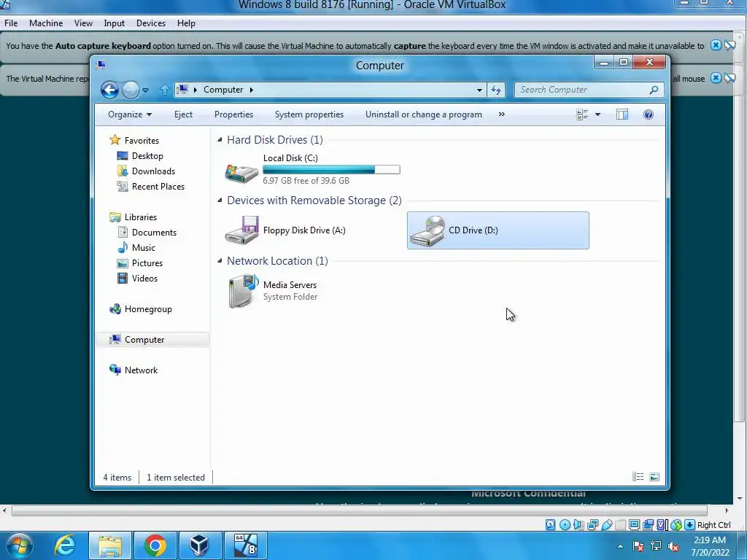Collapse Devices with Removable Storage group
Screen dimensions: 747x560
click(220, 200)
